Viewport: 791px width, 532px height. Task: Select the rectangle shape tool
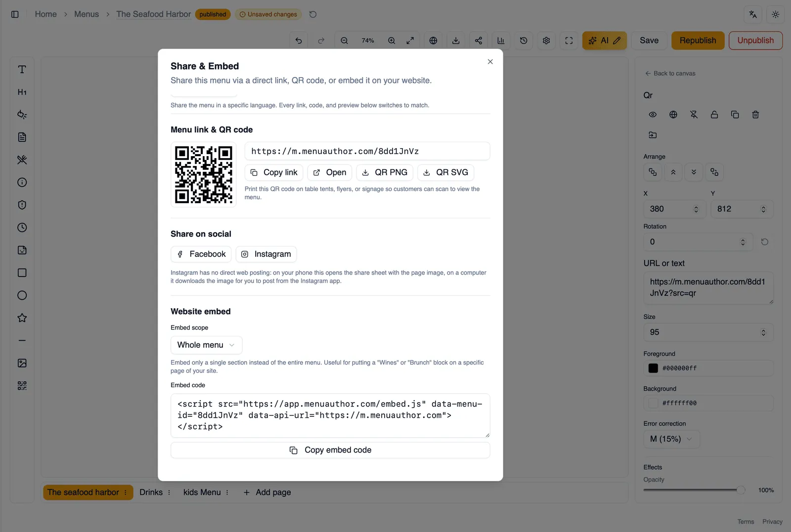pyautogui.click(x=22, y=273)
